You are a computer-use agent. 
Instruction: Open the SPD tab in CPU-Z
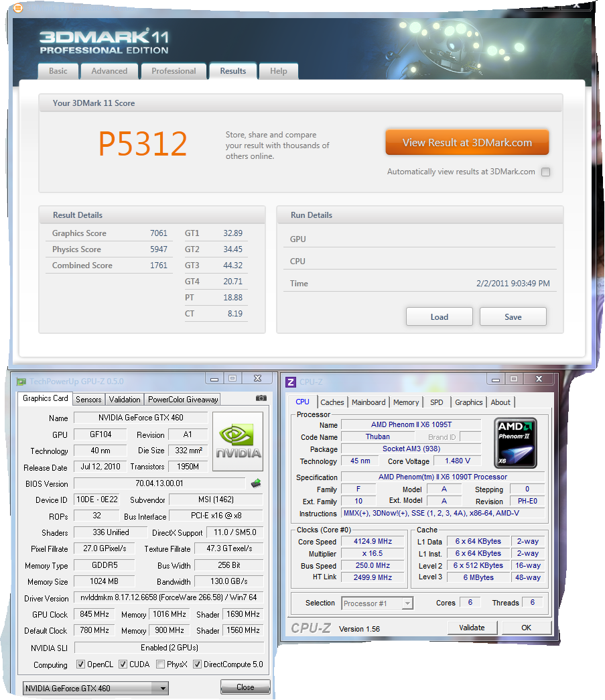pyautogui.click(x=437, y=402)
